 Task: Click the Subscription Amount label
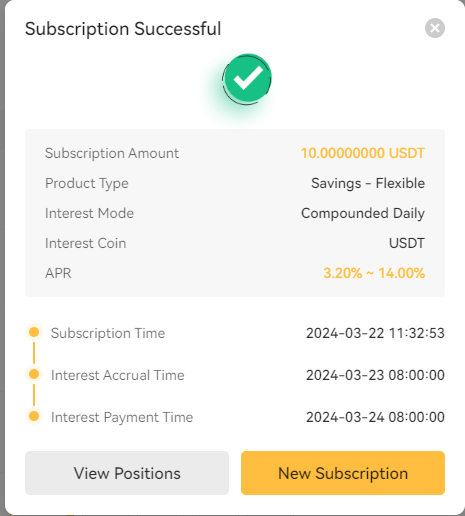pyautogui.click(x=112, y=153)
